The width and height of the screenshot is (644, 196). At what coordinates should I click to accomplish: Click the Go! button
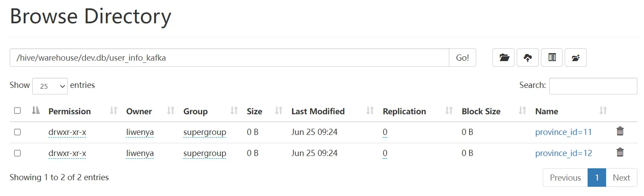463,58
